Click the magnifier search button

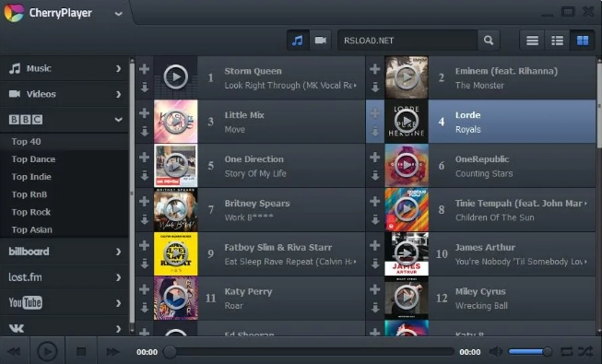pyautogui.click(x=489, y=41)
